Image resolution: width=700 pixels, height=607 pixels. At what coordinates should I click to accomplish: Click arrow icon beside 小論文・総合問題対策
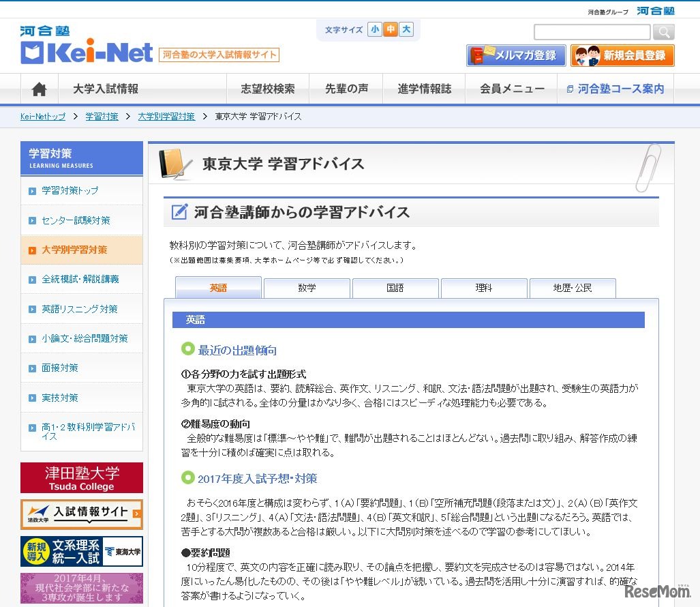coord(32,339)
